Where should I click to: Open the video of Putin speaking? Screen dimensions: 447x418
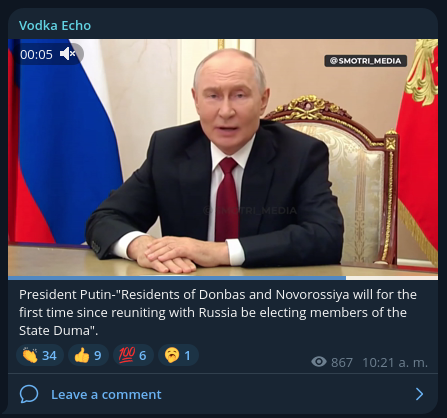(x=223, y=158)
